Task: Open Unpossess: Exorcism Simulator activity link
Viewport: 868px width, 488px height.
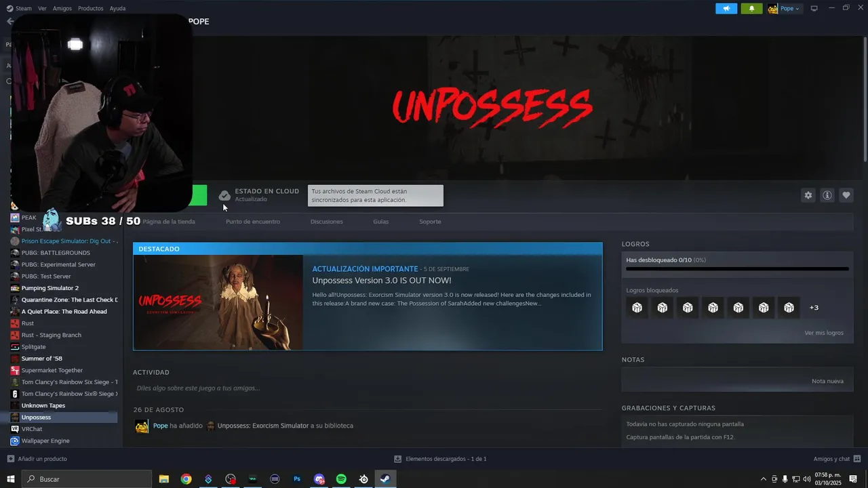Action: tap(263, 426)
